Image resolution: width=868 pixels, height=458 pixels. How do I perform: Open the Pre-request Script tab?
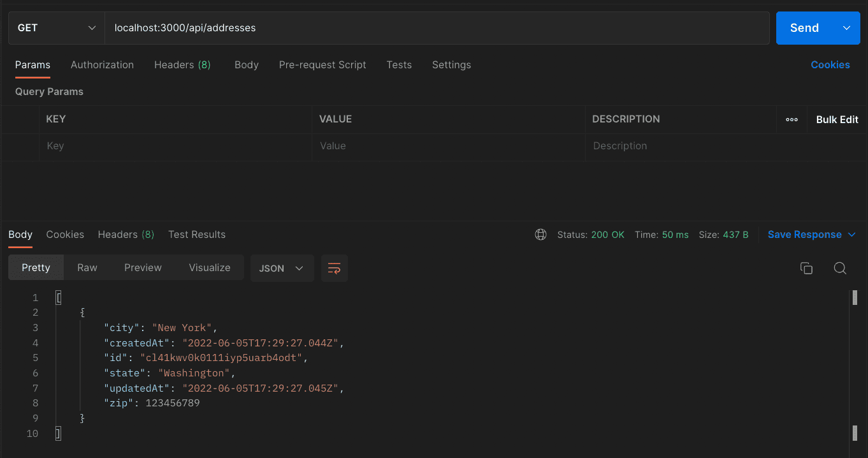(322, 64)
